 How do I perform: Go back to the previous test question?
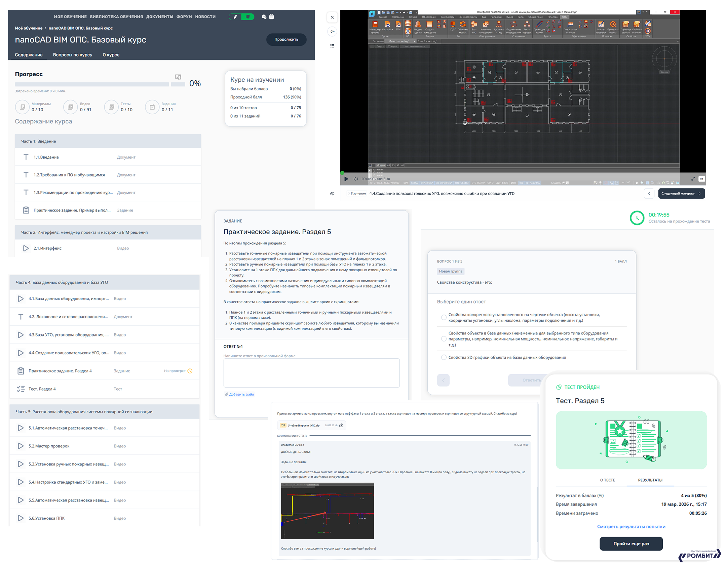[x=443, y=380]
